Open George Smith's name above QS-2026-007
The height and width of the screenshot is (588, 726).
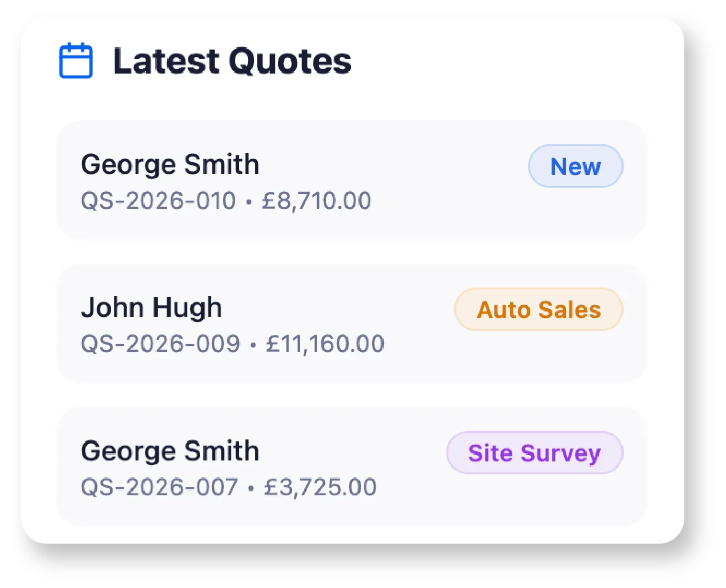point(170,451)
